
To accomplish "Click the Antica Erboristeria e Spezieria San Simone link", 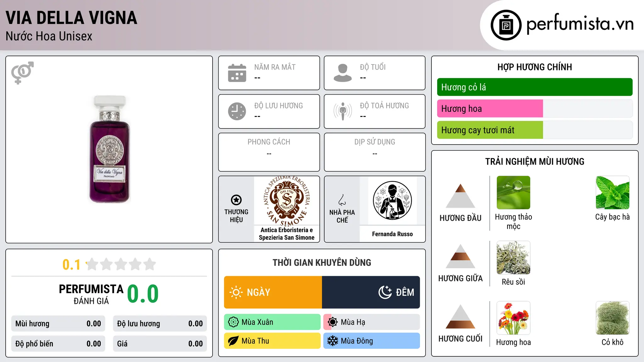I will point(287,234).
